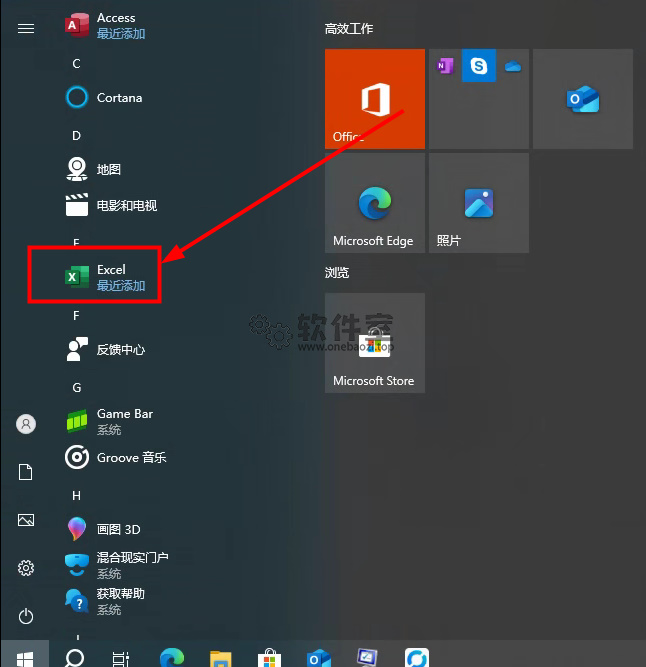Open Documents from the Start sidebar
646x667 pixels.
pos(26,472)
